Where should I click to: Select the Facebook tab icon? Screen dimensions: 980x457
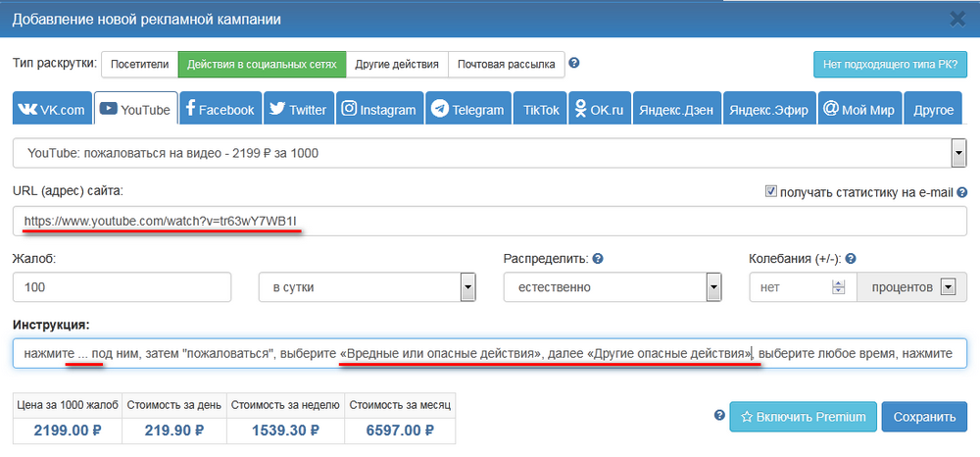(190, 110)
